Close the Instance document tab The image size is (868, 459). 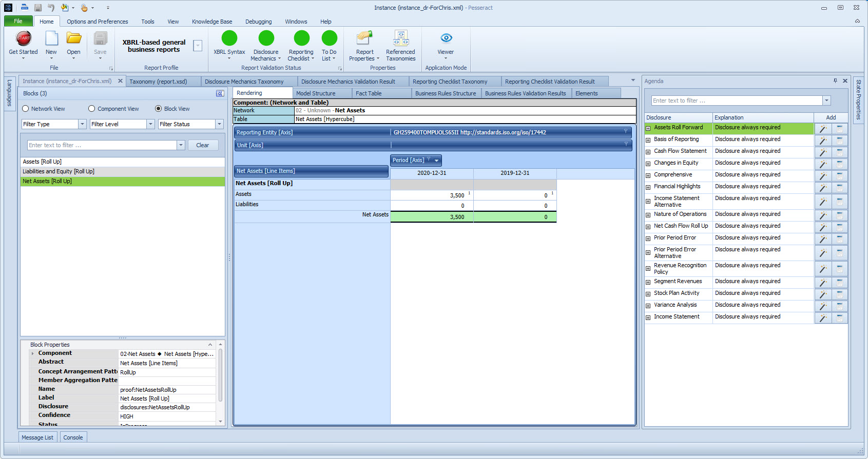(x=120, y=81)
